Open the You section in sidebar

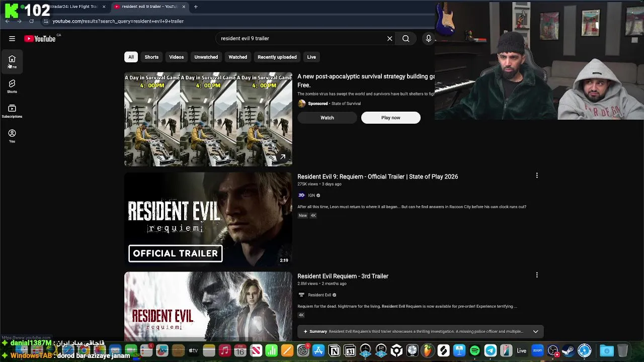(x=12, y=136)
